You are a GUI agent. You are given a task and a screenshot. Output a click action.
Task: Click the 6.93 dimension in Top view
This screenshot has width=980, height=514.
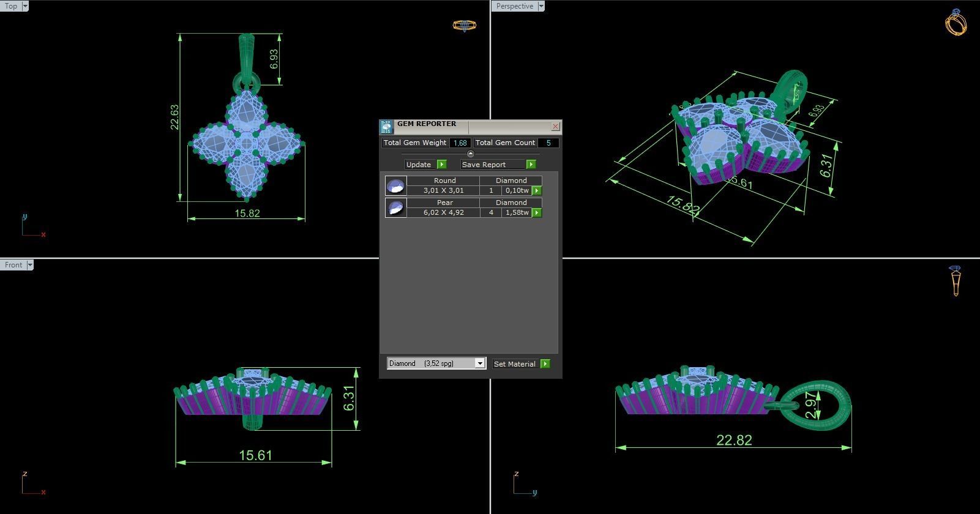274,59
